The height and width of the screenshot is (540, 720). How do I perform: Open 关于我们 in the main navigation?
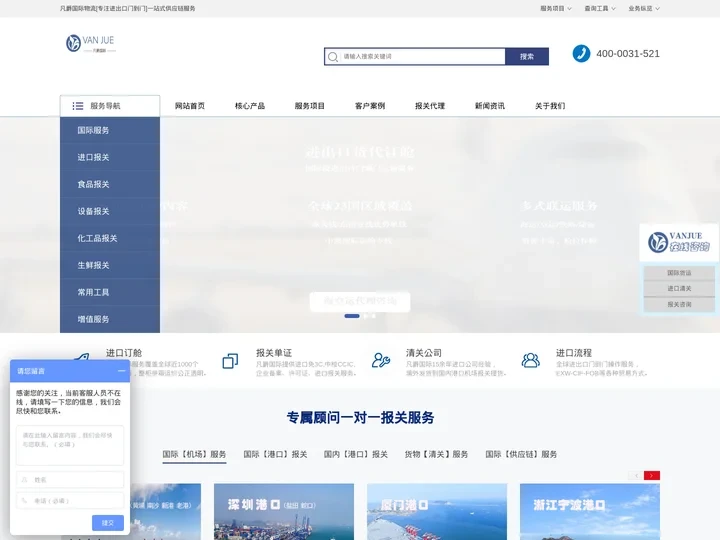pos(550,106)
